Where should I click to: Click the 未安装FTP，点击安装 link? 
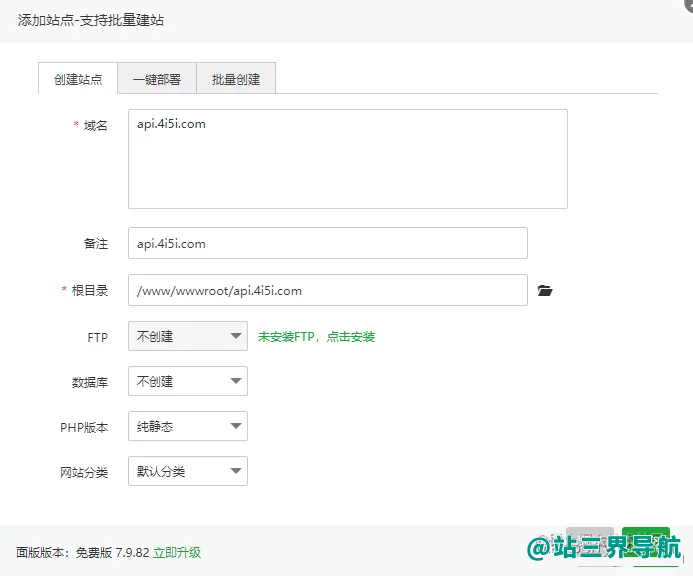[316, 337]
